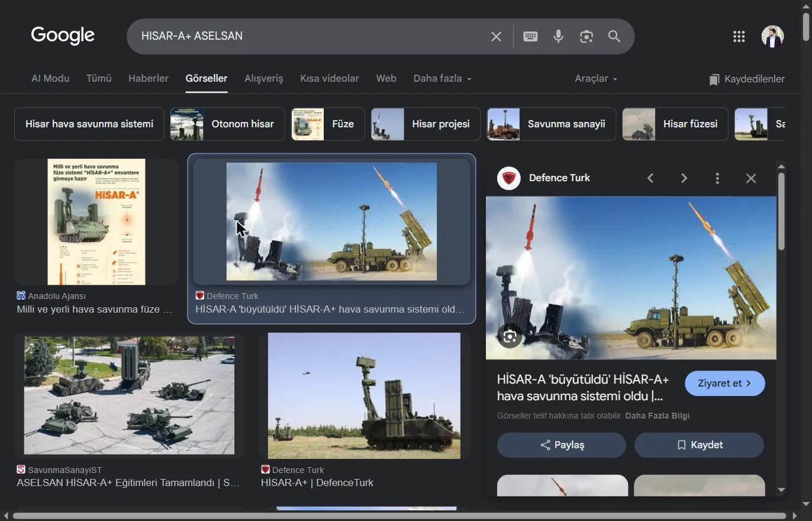The width and height of the screenshot is (812, 521).
Task: Click the Ziyaret et button
Action: pos(725,383)
